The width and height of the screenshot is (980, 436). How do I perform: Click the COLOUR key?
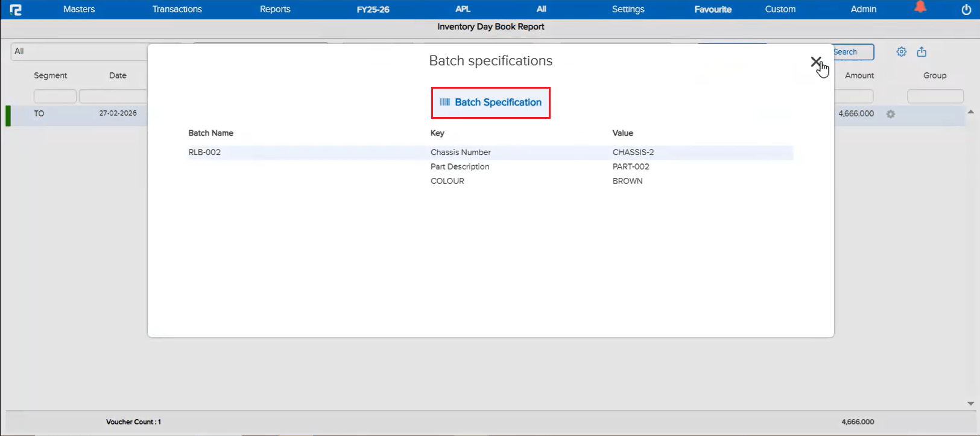click(x=447, y=181)
